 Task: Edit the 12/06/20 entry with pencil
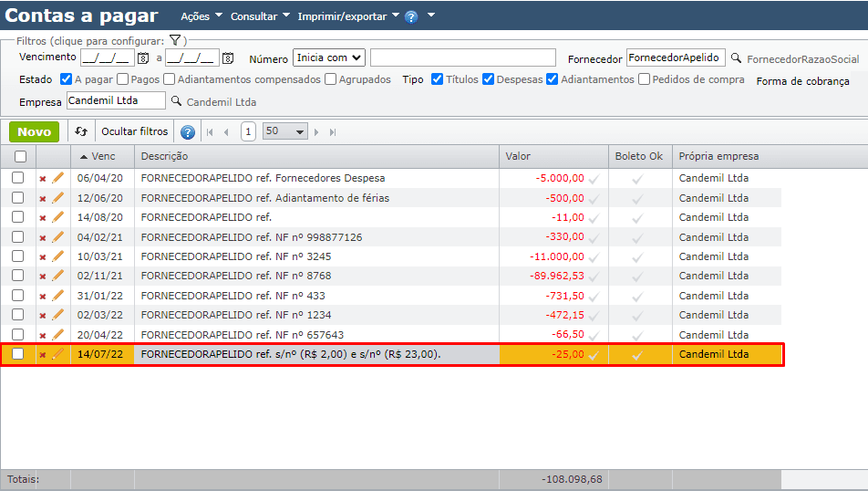point(57,198)
